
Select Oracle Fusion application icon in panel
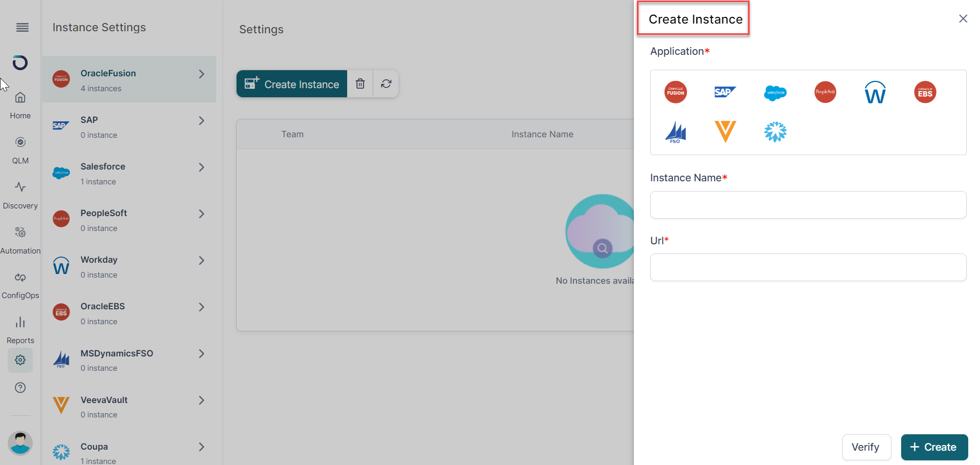click(x=675, y=92)
